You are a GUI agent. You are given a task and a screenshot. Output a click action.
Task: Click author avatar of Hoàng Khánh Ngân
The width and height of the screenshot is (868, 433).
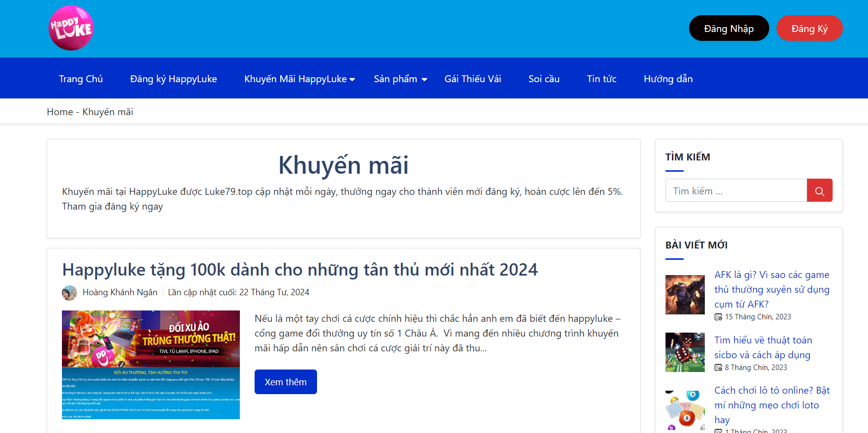pyautogui.click(x=69, y=293)
